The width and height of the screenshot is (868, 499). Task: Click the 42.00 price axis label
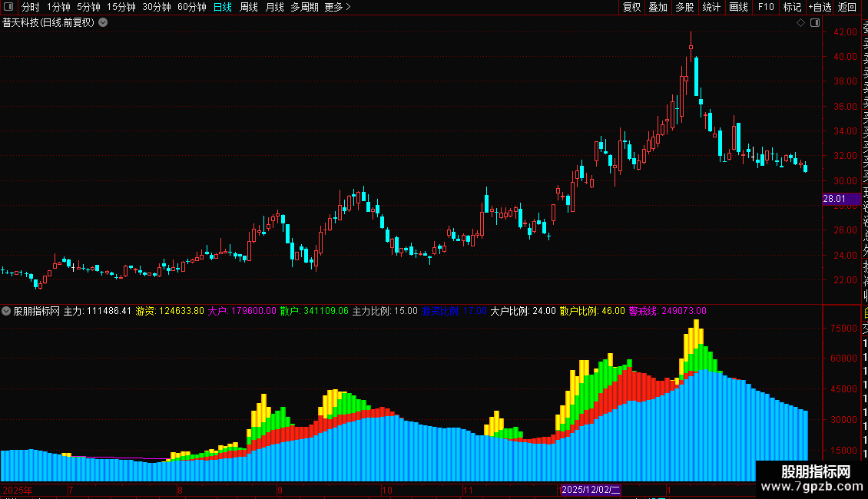pyautogui.click(x=845, y=32)
